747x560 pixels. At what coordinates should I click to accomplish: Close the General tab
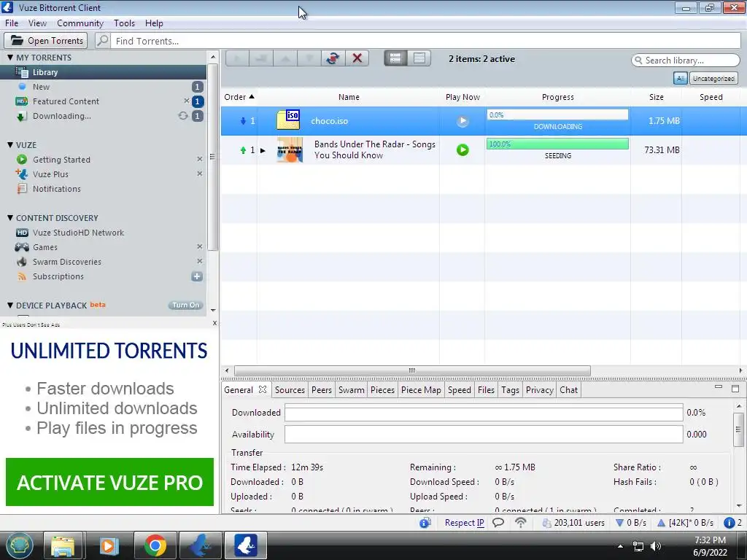tap(263, 389)
